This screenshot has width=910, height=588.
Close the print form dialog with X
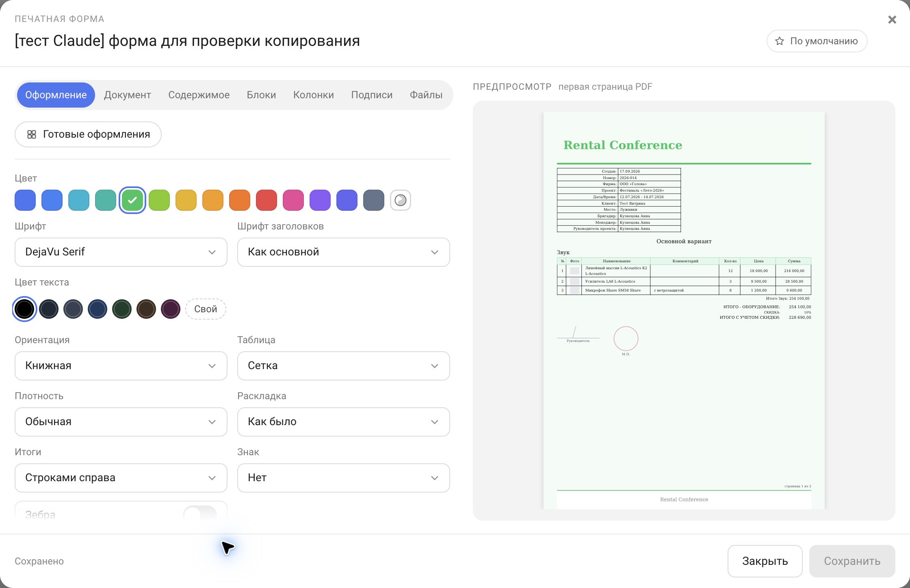892,19
